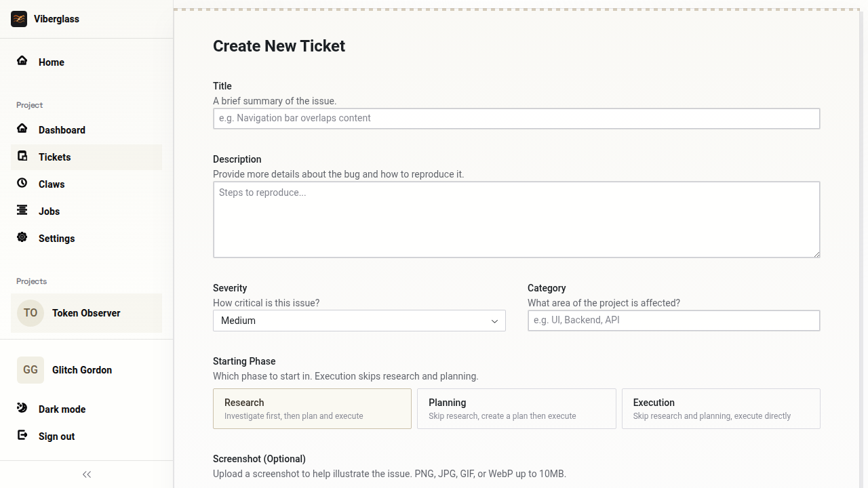Click the Jobs stack icon

22,210
